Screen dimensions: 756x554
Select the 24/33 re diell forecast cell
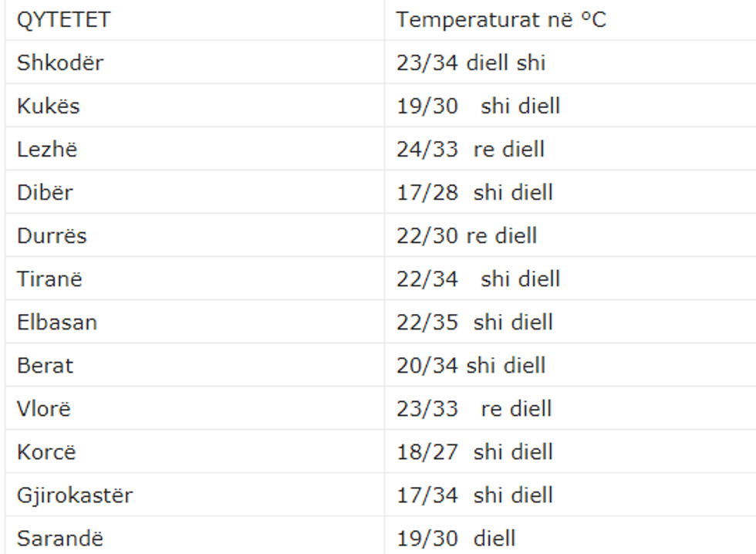click(x=471, y=149)
